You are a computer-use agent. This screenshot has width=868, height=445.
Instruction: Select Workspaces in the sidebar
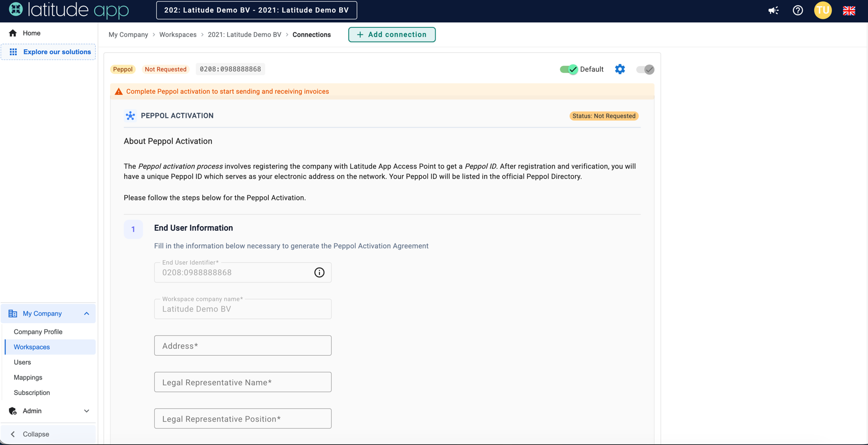coord(50,347)
